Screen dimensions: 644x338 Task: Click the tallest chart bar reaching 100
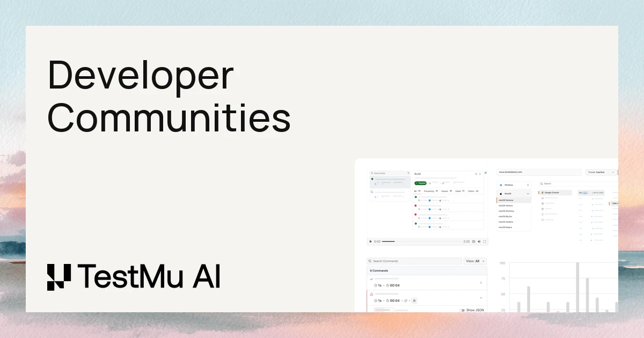(577, 287)
